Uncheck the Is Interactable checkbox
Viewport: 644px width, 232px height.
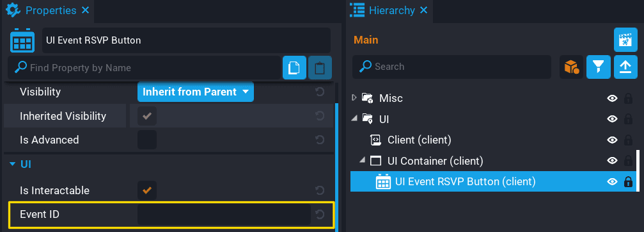point(147,190)
